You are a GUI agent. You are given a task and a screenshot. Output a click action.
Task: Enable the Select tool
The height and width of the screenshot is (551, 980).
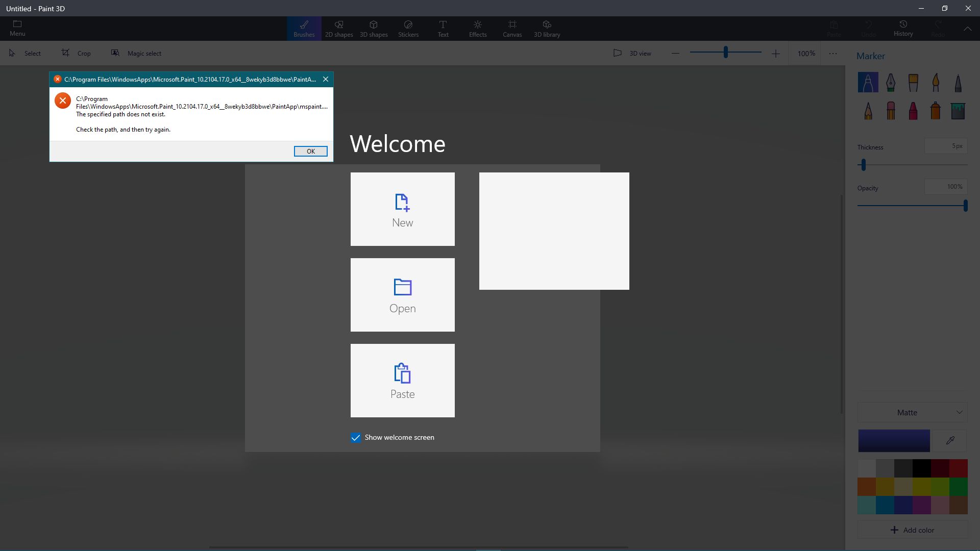(x=25, y=53)
